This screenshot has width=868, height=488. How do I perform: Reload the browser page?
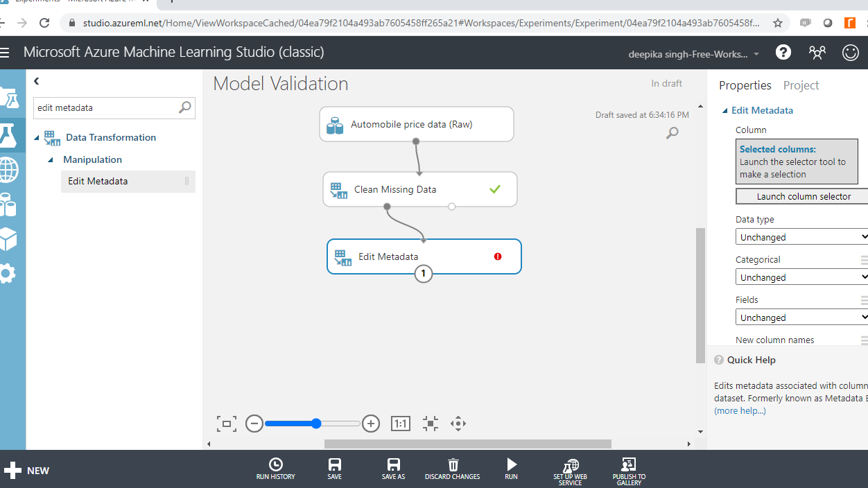click(44, 23)
